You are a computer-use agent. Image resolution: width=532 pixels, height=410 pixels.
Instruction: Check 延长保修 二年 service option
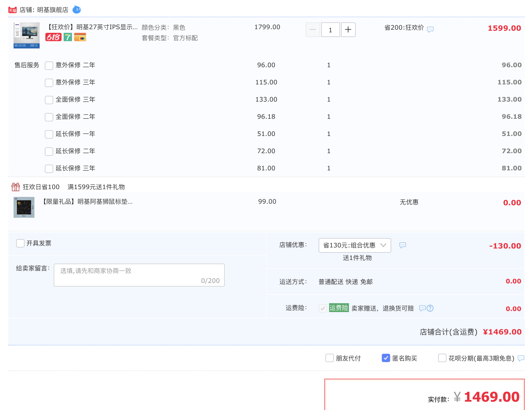(x=49, y=151)
